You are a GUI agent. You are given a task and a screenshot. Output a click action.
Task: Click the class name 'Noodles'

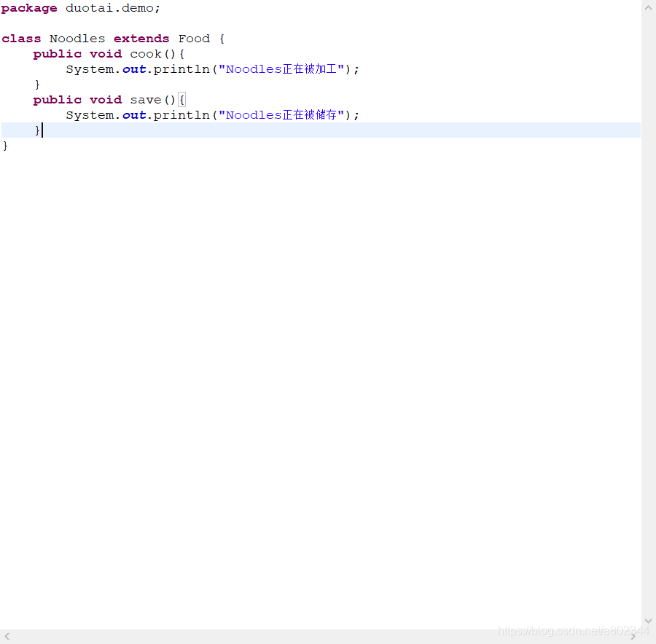tap(77, 39)
